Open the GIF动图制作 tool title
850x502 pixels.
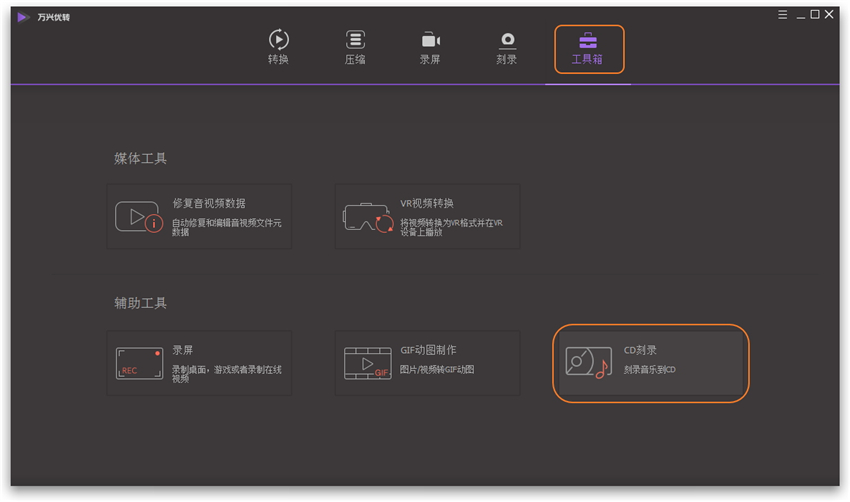point(428,350)
